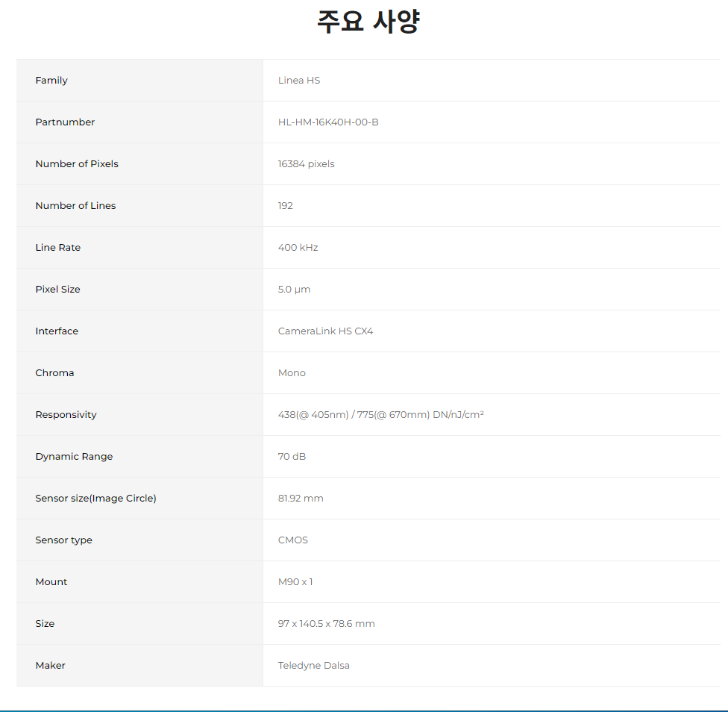
Task: Click the Dynamic Range label
Action: (x=74, y=457)
